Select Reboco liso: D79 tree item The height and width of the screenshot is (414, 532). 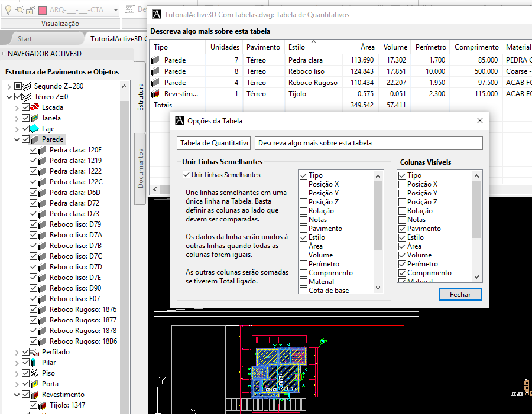[x=75, y=224]
